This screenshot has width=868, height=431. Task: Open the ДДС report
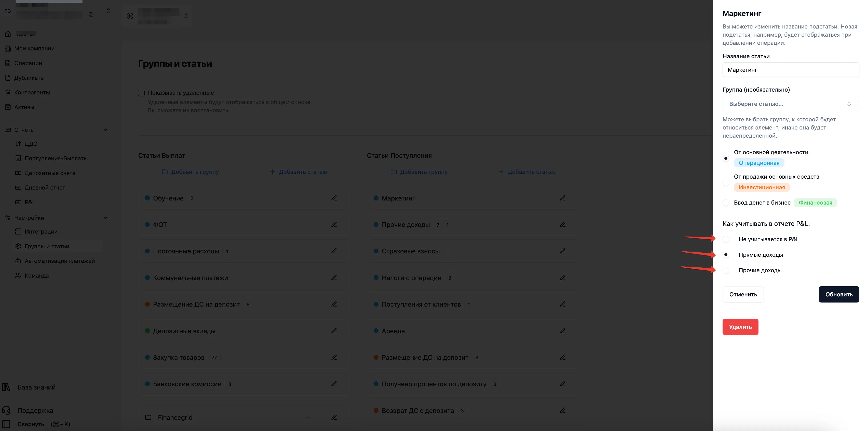tap(31, 144)
